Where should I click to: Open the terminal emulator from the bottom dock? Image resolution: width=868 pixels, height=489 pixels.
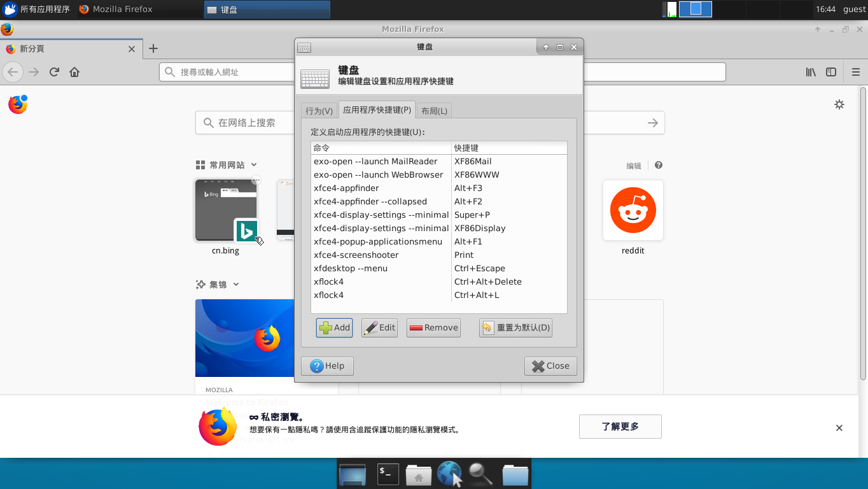pos(388,474)
